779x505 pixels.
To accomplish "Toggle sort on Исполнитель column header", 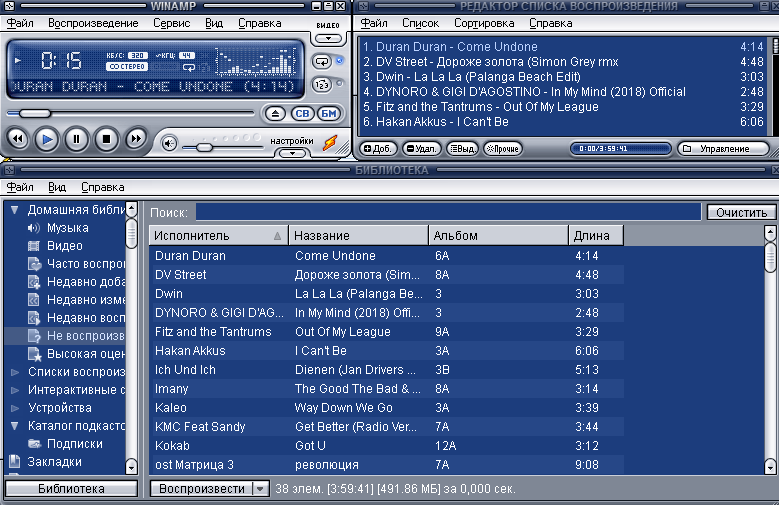I will pyautogui.click(x=219, y=236).
